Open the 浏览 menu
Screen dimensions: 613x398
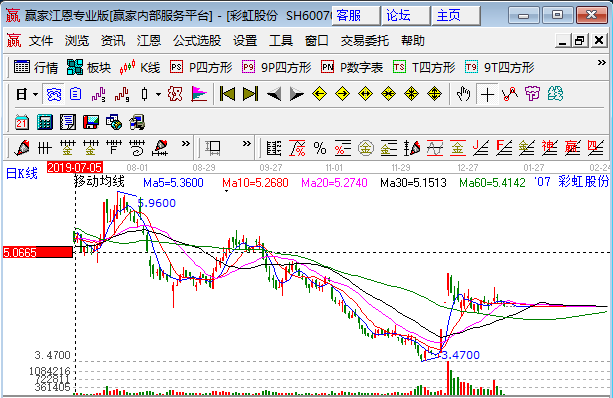[x=77, y=41]
